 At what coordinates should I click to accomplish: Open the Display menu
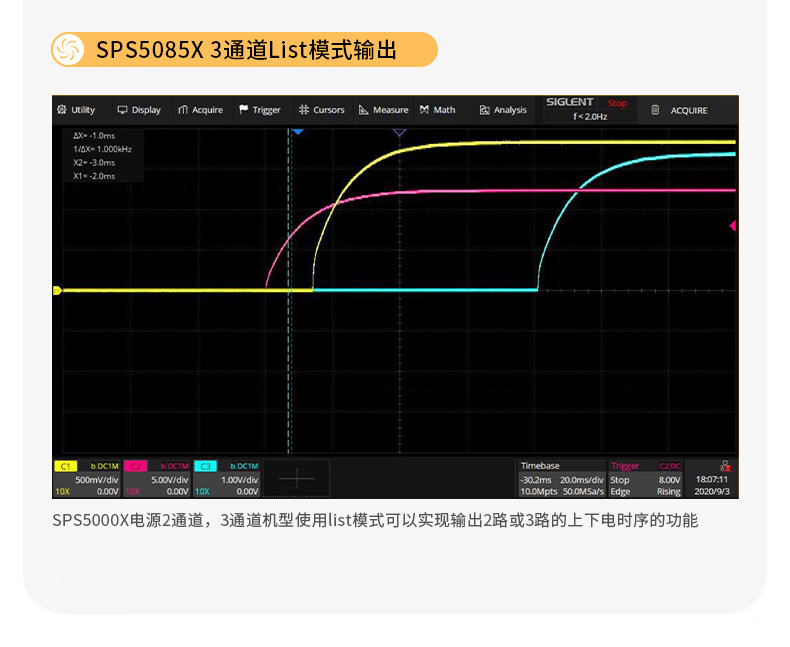click(139, 110)
